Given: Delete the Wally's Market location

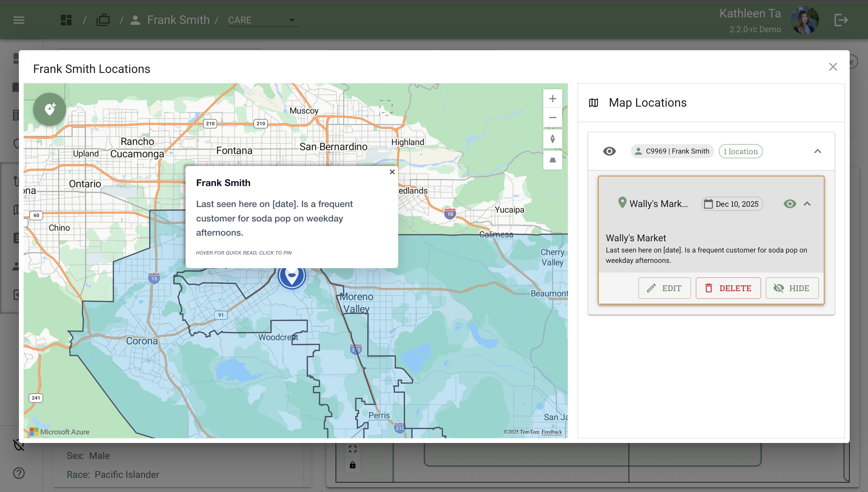Looking at the screenshot, I should click(x=728, y=288).
